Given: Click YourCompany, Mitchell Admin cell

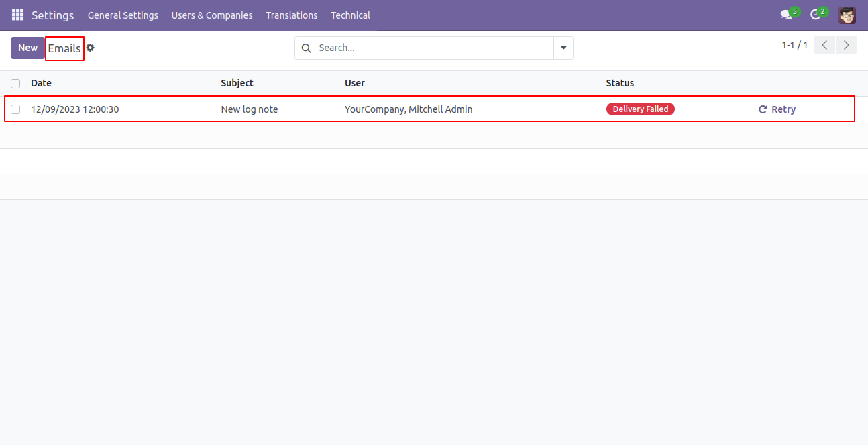Looking at the screenshot, I should (x=409, y=109).
